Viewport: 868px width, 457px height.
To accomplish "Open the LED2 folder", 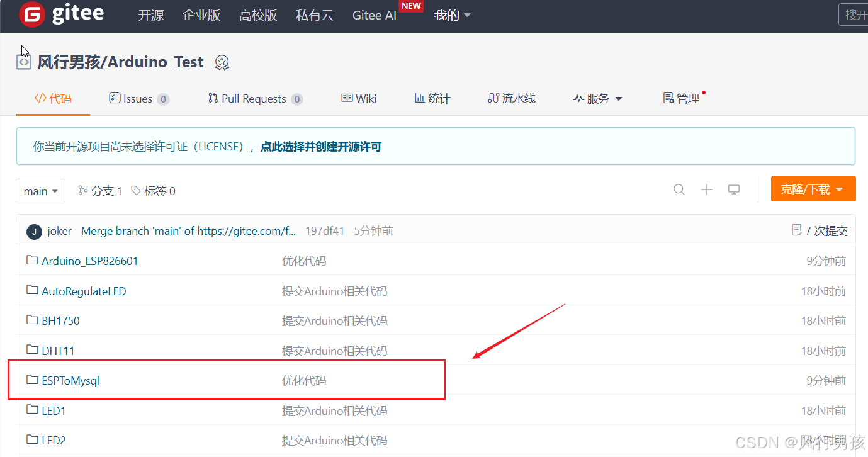I will [54, 440].
